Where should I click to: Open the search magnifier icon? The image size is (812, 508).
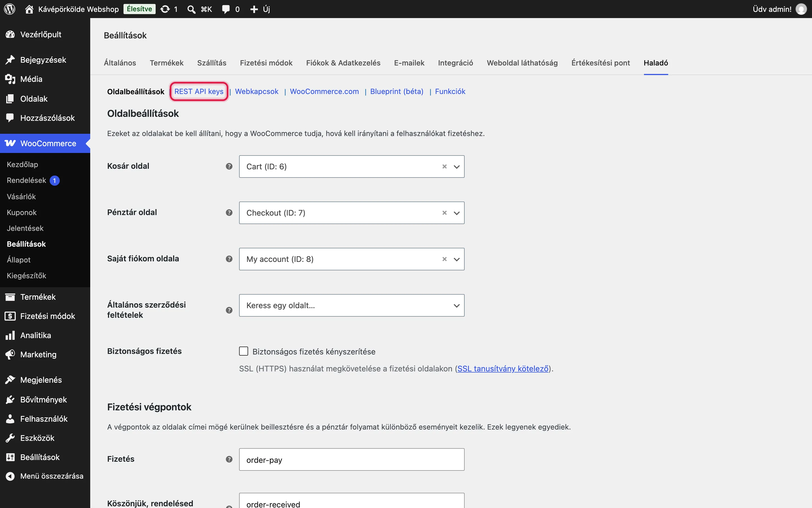(x=191, y=9)
